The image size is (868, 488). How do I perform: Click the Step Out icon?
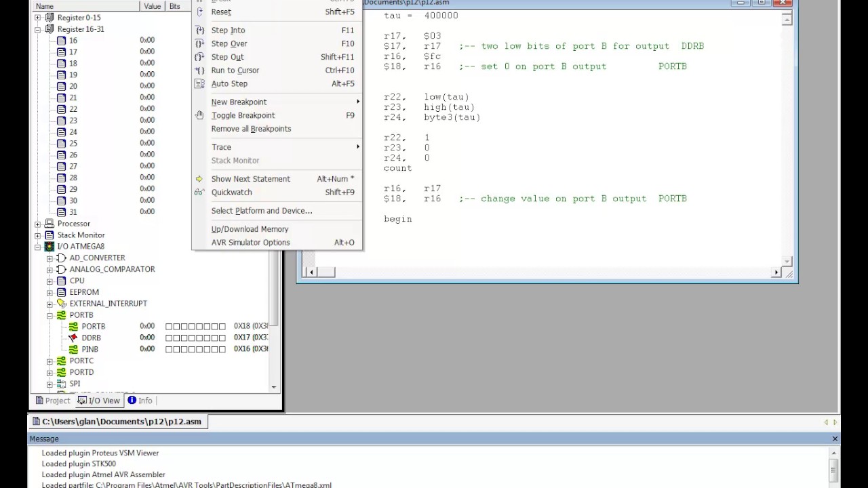pyautogui.click(x=199, y=57)
